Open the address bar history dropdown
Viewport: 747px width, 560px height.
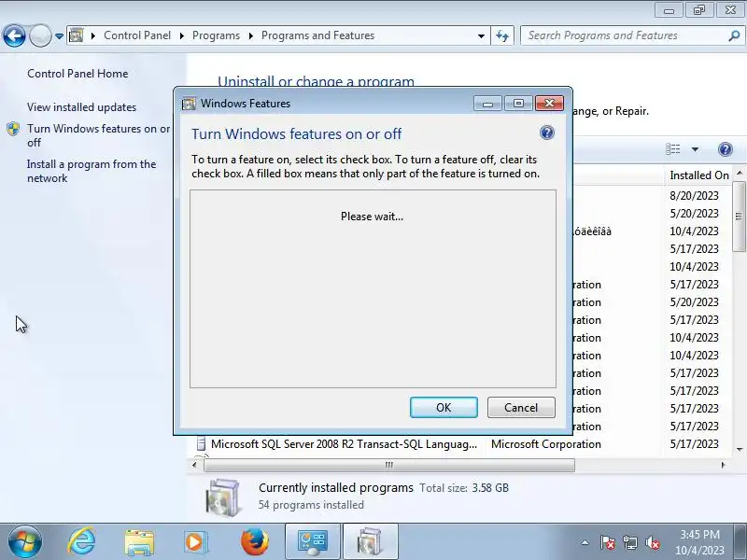tap(481, 35)
